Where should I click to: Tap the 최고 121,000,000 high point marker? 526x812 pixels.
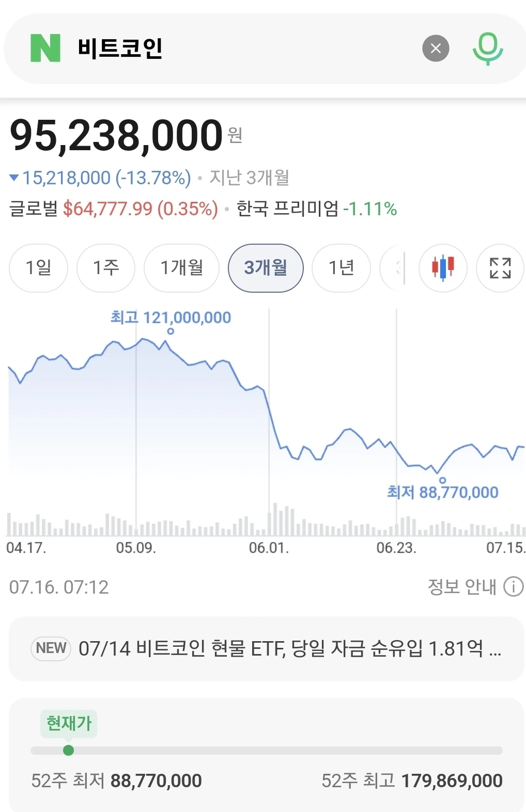pos(171,331)
